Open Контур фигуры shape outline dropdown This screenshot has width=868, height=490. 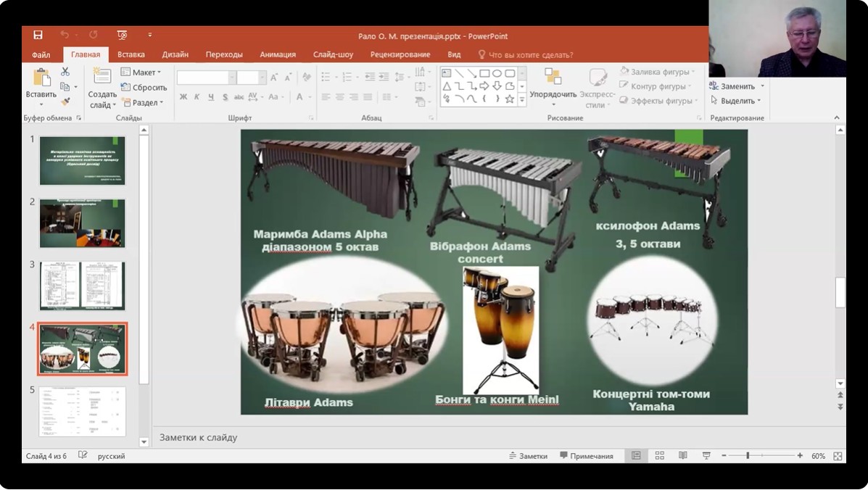[656, 86]
